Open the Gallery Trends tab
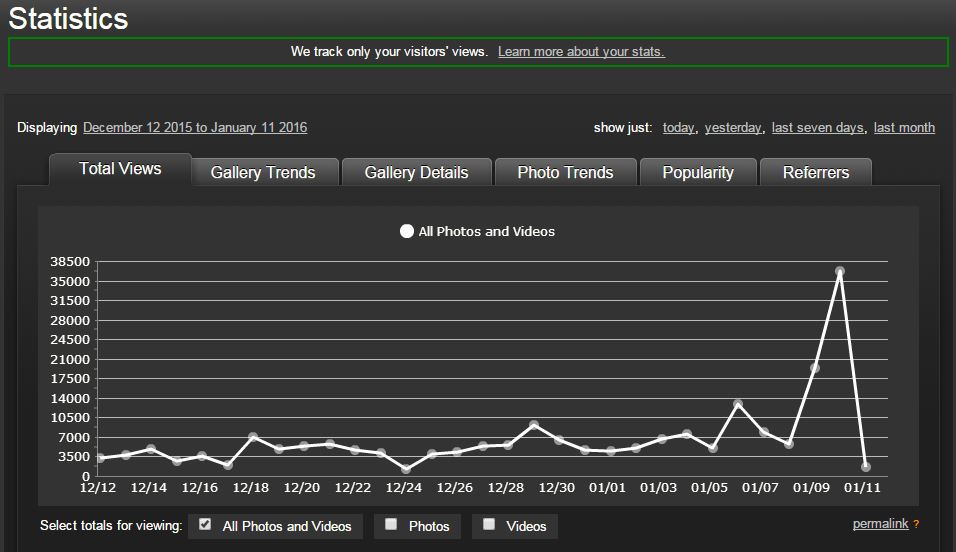 [x=263, y=173]
